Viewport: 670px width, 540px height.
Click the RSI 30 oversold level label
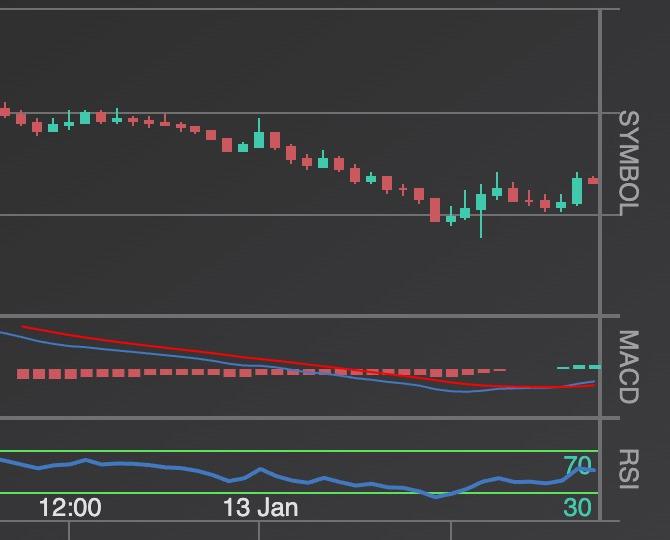click(577, 508)
